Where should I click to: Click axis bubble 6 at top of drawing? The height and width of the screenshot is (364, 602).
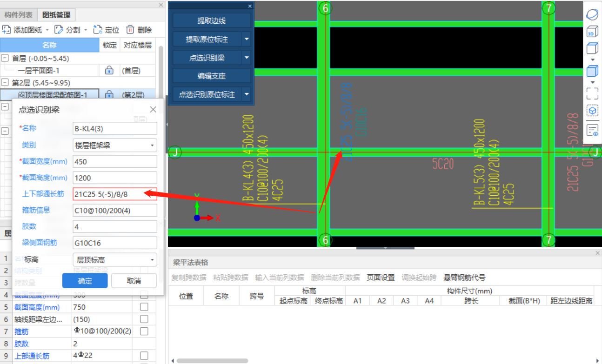[x=325, y=8]
